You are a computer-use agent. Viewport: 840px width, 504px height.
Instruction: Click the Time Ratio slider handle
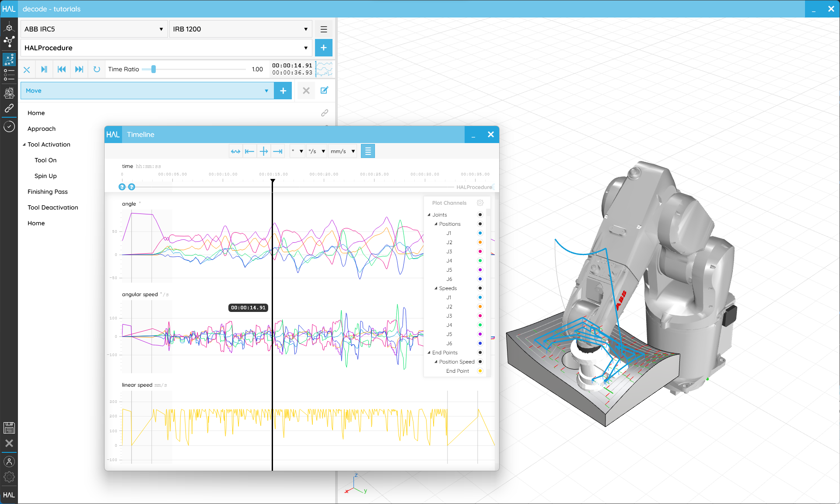pos(154,69)
